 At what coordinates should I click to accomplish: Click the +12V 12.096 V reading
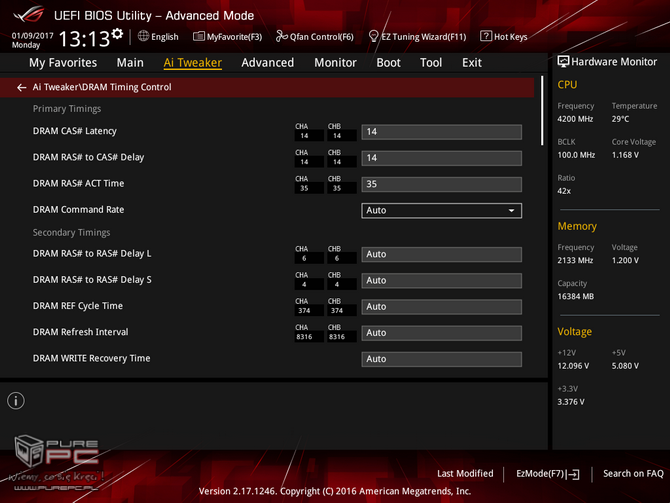coord(573,366)
